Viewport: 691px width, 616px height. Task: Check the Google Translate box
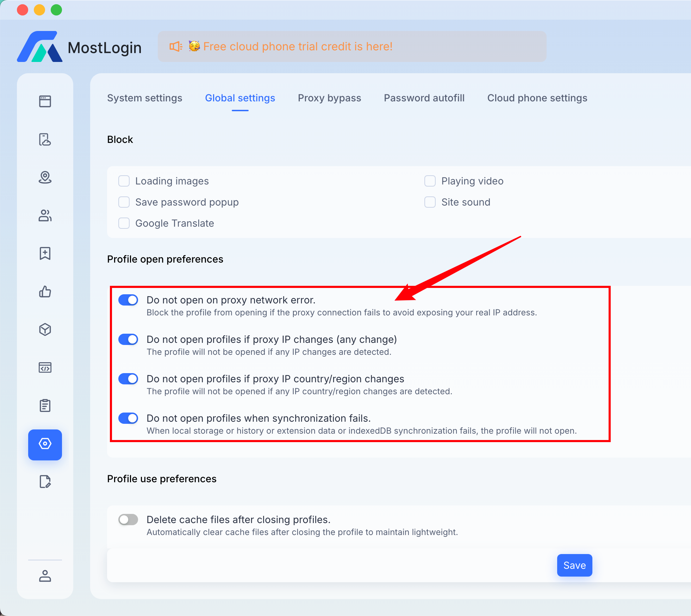click(124, 223)
